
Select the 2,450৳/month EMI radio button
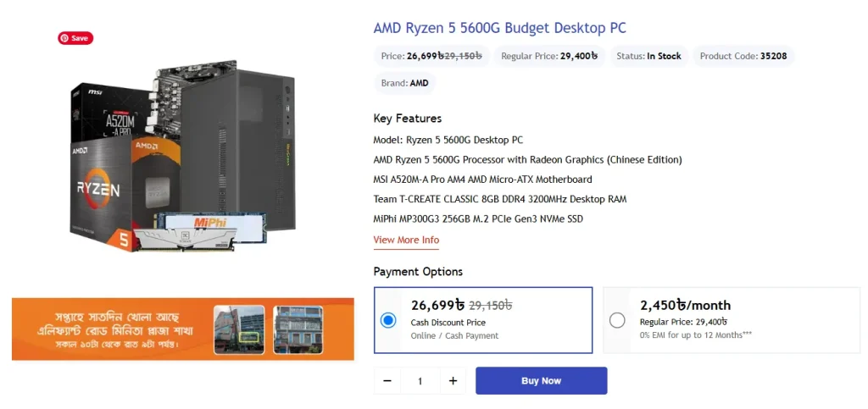coord(617,321)
